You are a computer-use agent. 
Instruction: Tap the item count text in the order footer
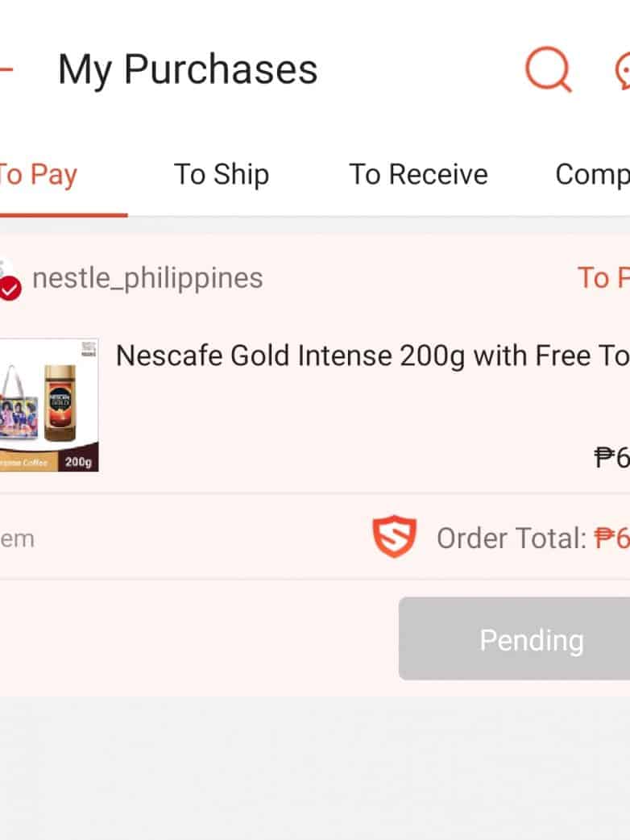click(x=17, y=539)
